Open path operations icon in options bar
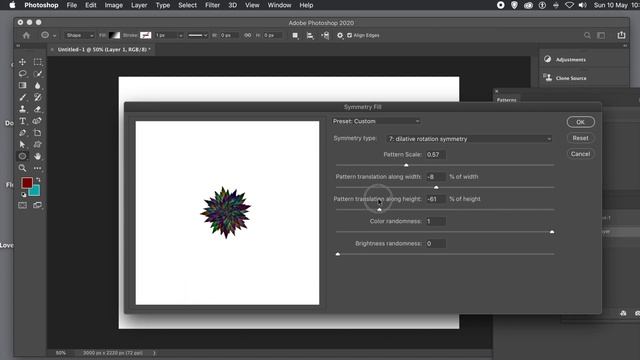Screen dimensions: 640x360 click(x=295, y=36)
